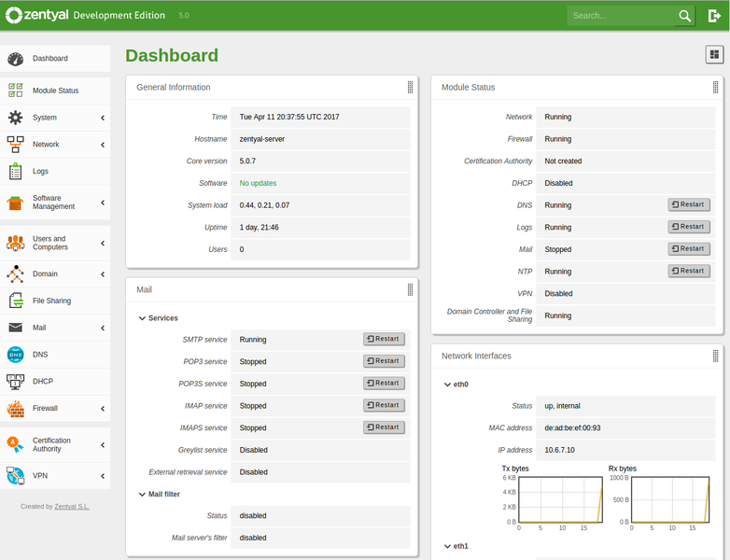Click the search magnifier icon

(684, 16)
